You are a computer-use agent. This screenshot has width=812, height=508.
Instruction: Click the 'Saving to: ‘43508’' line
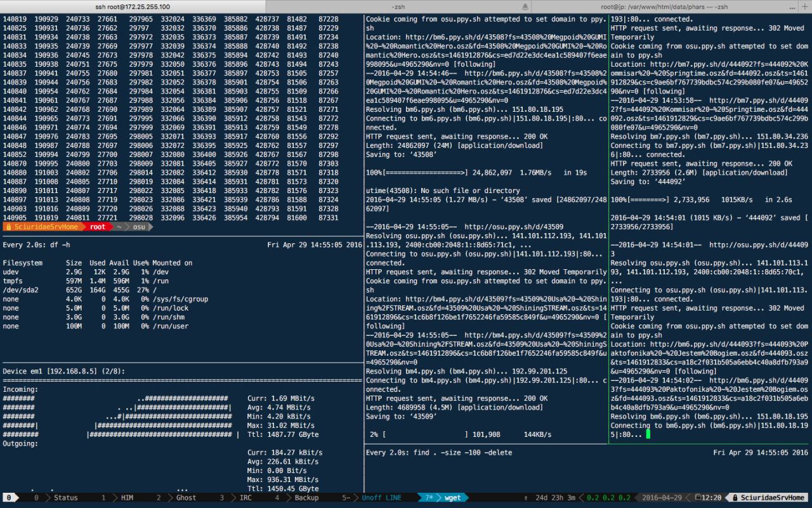(x=401, y=154)
